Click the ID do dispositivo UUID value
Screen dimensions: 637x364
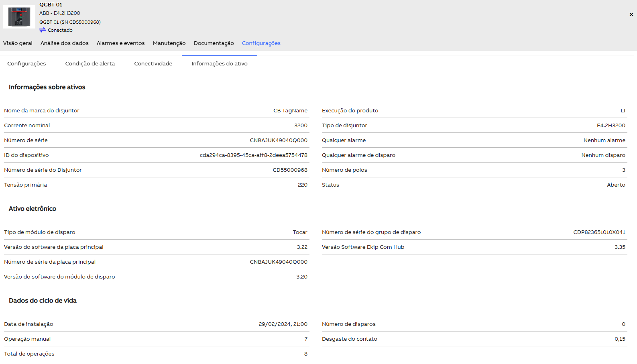tap(253, 155)
